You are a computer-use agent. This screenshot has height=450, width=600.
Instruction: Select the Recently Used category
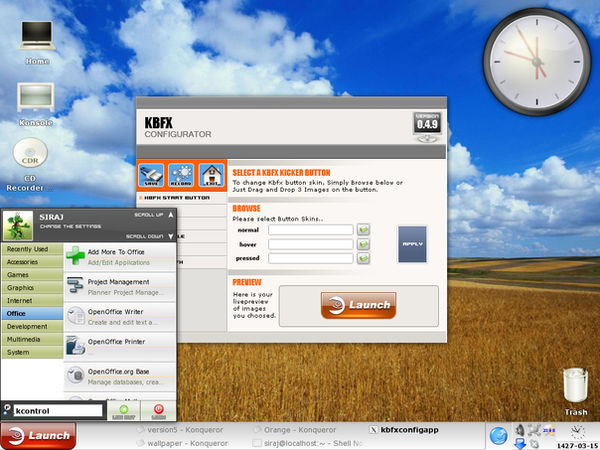pos(32,249)
